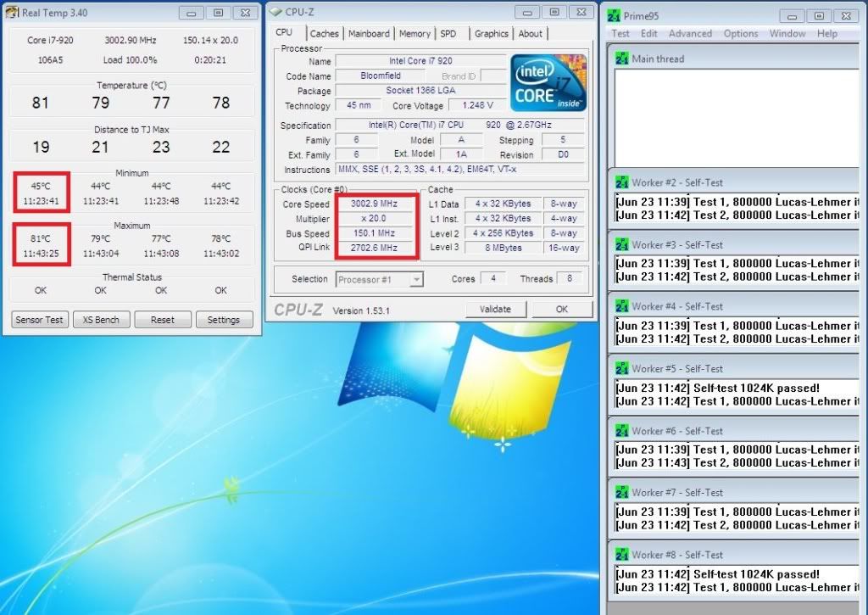This screenshot has height=615, width=868.
Task: Click the OK button in CPU-Z
Action: (562, 309)
